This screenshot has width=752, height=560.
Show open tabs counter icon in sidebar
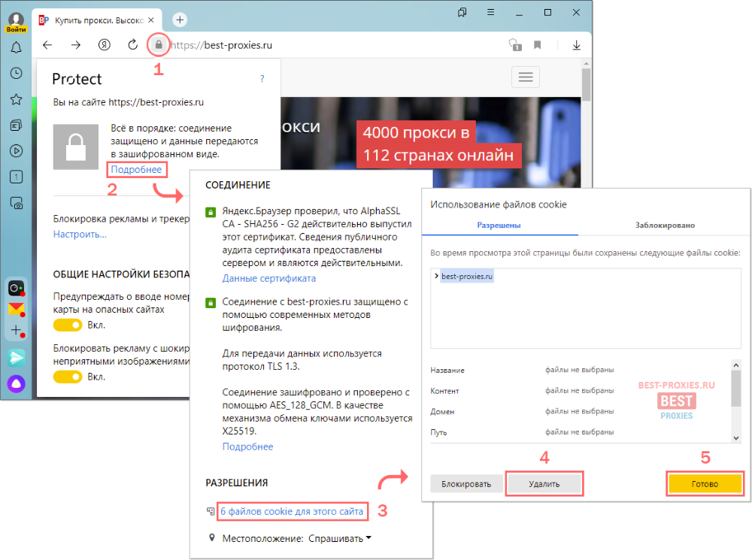pyautogui.click(x=17, y=177)
